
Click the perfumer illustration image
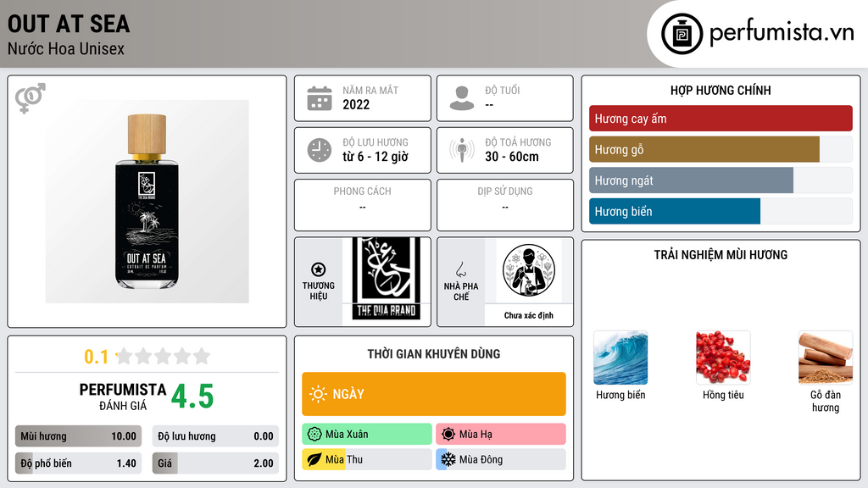point(529,270)
